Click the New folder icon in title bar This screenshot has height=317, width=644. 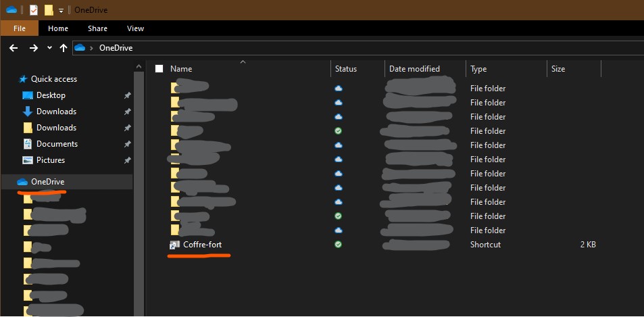tap(49, 10)
